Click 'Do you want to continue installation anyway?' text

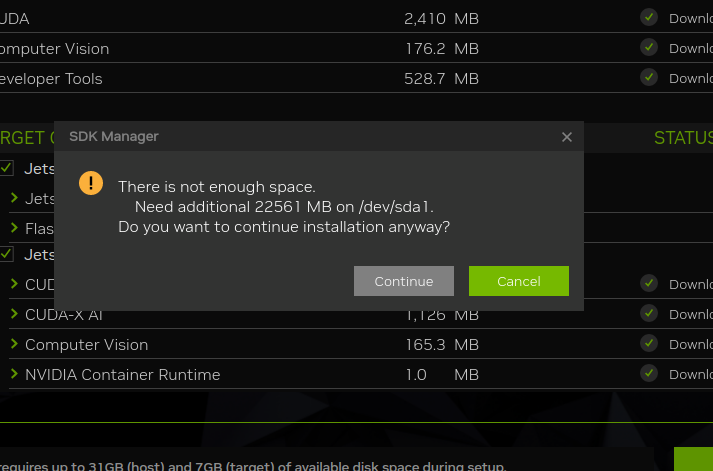pyautogui.click(x=284, y=227)
